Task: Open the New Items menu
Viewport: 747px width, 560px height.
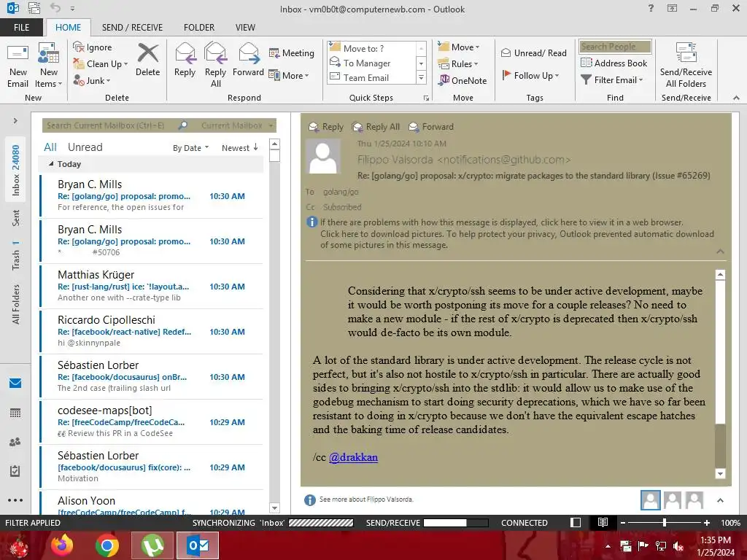Action: click(49, 65)
